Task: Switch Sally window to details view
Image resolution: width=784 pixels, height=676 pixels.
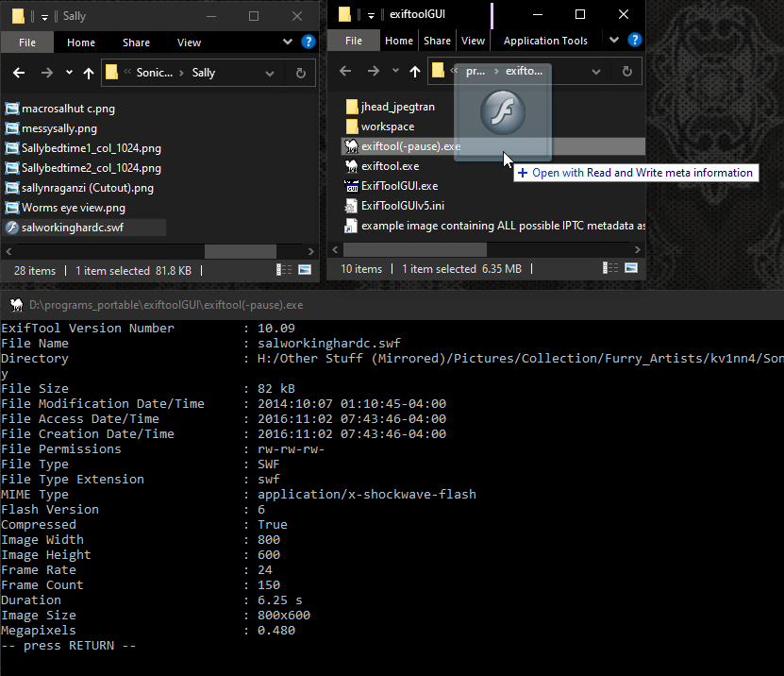Action: [x=284, y=270]
